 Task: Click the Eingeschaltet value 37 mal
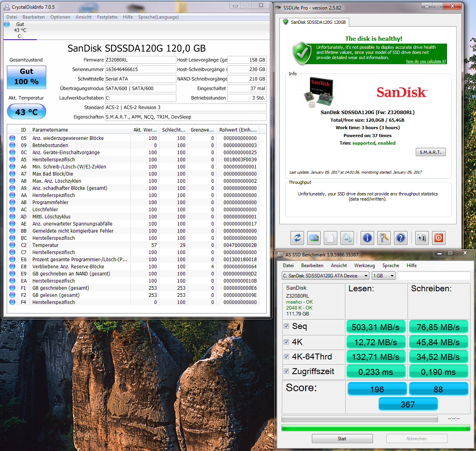point(247,88)
